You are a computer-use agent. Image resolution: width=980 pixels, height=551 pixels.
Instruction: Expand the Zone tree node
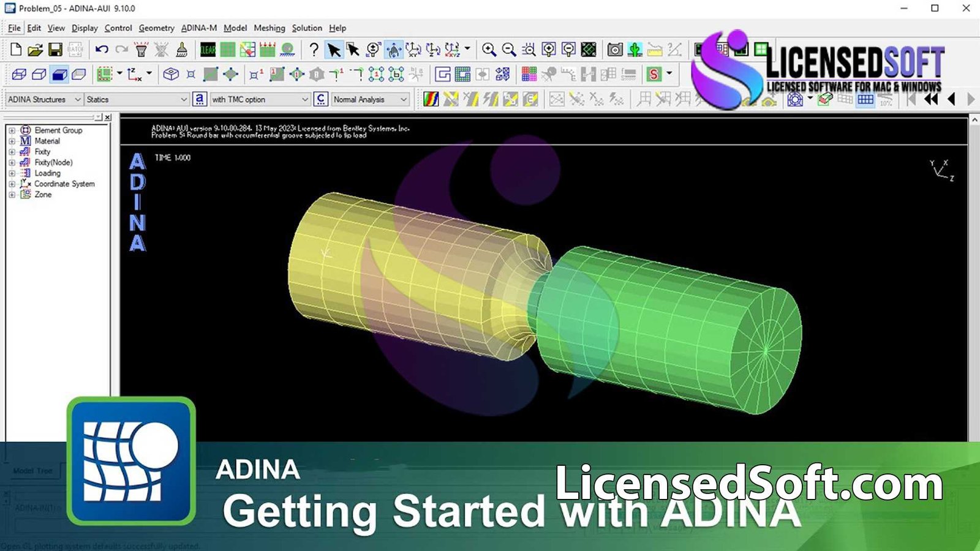12,195
